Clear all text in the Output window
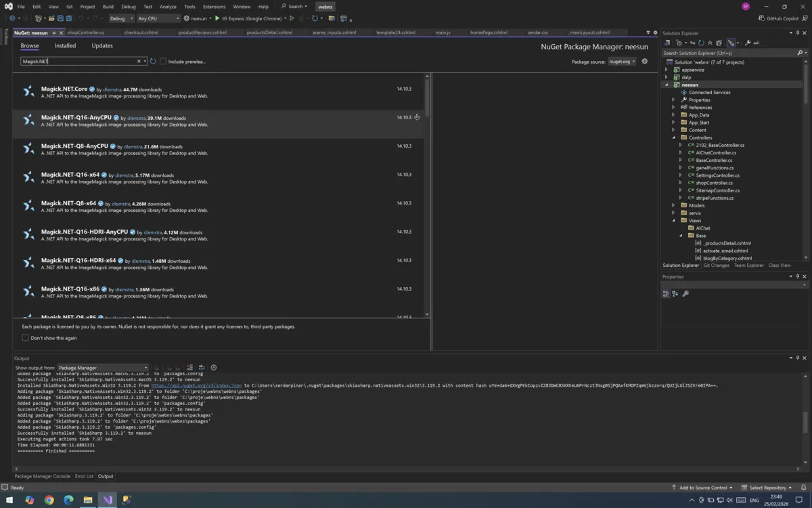 [x=190, y=368]
